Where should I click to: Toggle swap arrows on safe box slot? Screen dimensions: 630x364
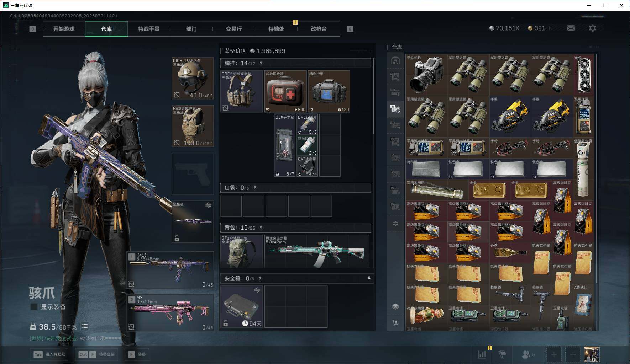pos(257,290)
